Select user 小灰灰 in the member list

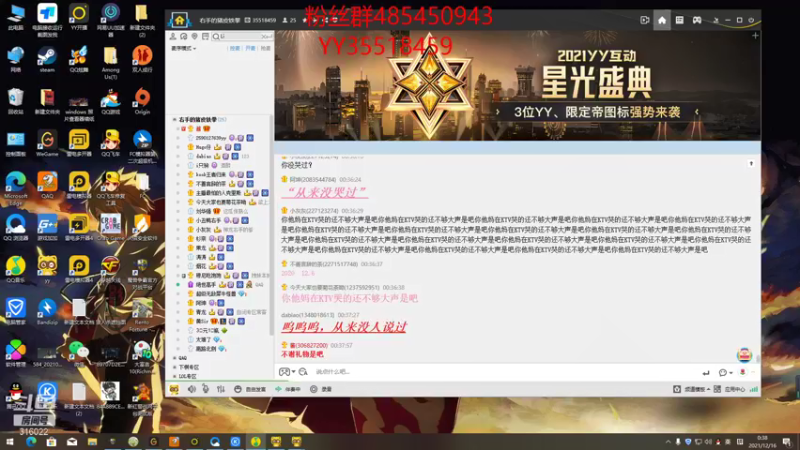(x=204, y=230)
